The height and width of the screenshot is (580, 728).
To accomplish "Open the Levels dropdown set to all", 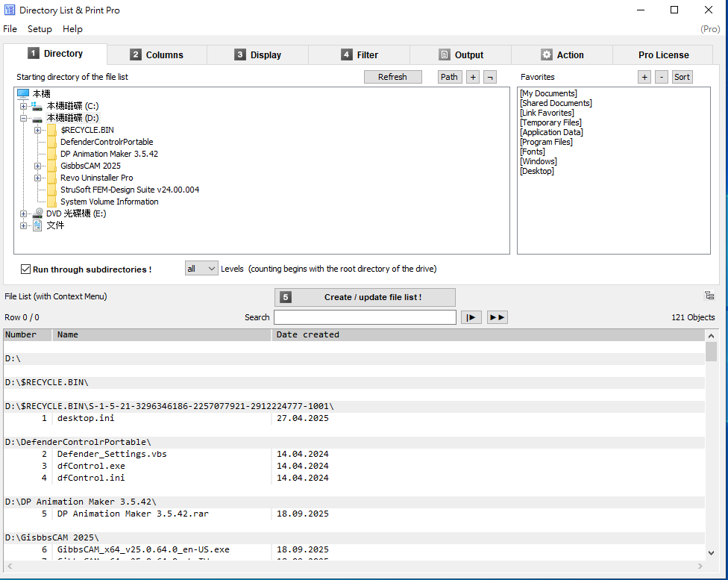I will pos(201,269).
